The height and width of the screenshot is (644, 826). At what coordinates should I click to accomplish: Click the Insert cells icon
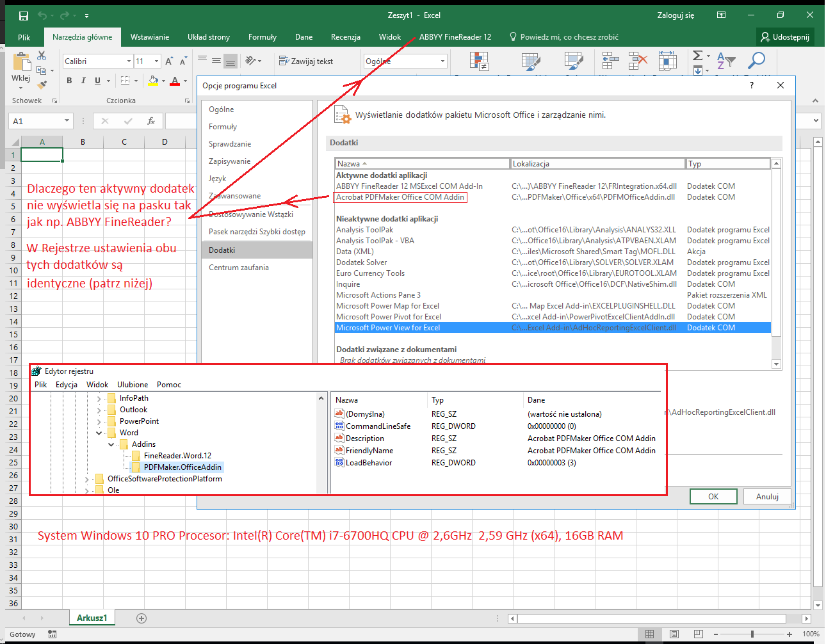coord(610,61)
